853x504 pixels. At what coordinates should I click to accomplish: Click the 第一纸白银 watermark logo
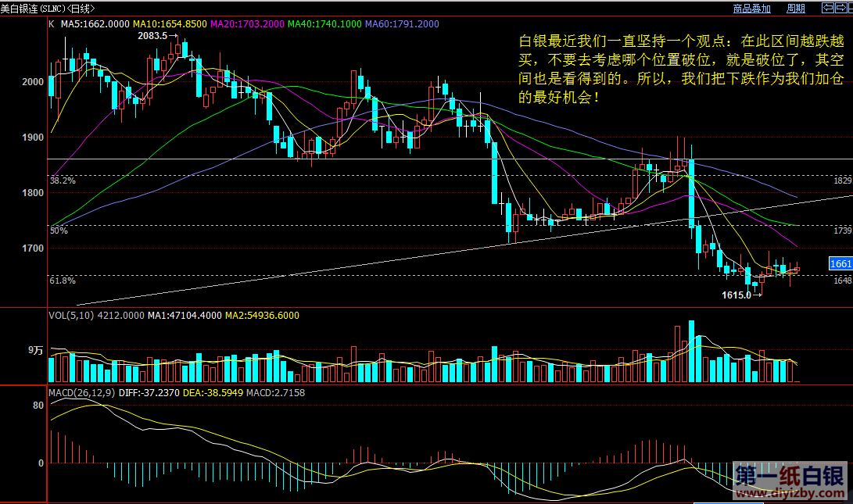(790, 476)
